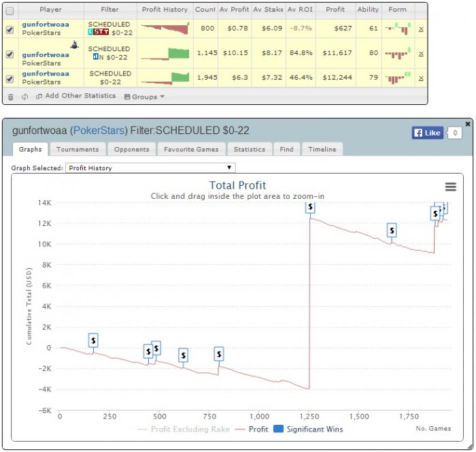Remove the row with $11,617 profit via x
The image size is (476, 452).
point(421,54)
